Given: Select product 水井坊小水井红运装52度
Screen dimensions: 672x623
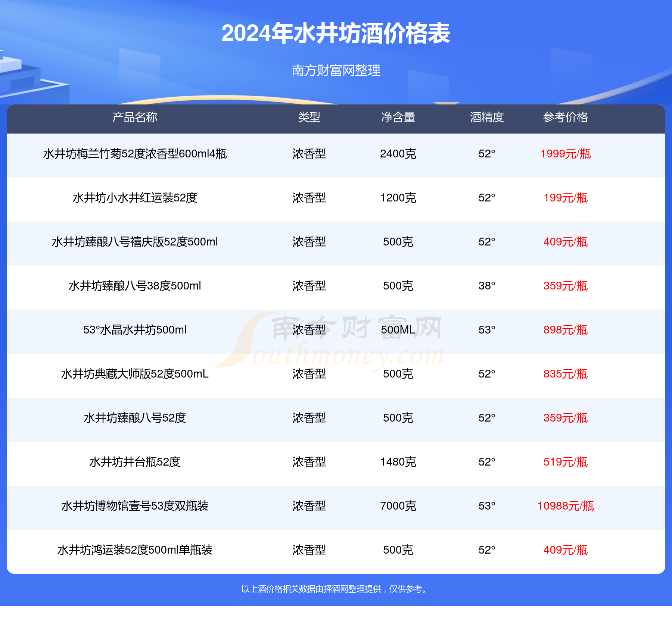Looking at the screenshot, I should tap(135, 198).
